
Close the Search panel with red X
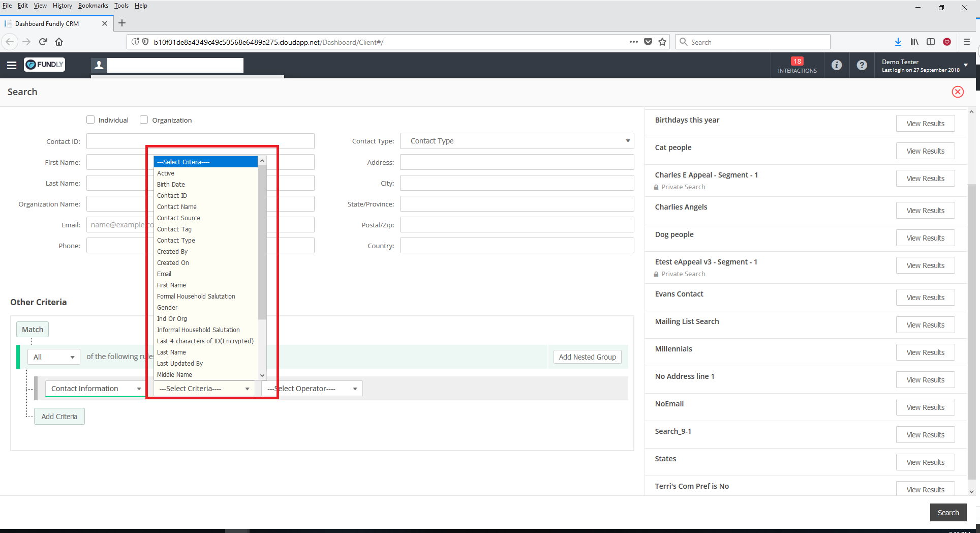(957, 92)
